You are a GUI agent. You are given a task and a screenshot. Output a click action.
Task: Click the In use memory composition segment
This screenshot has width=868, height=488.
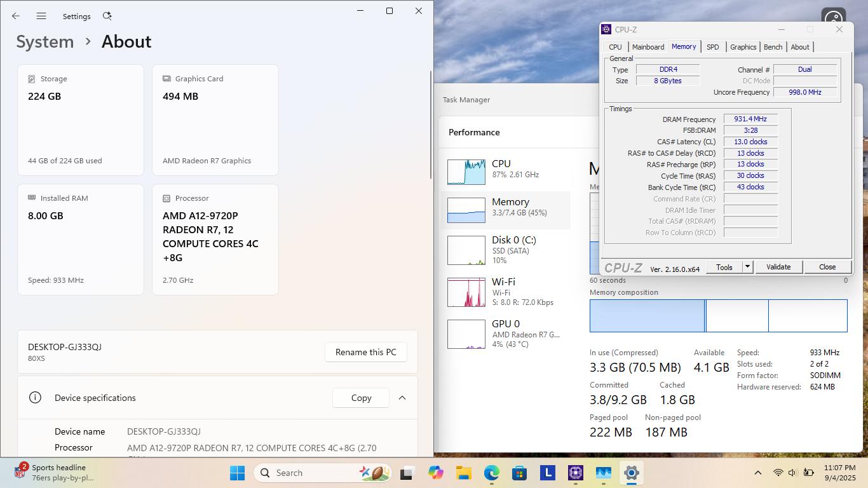click(647, 316)
